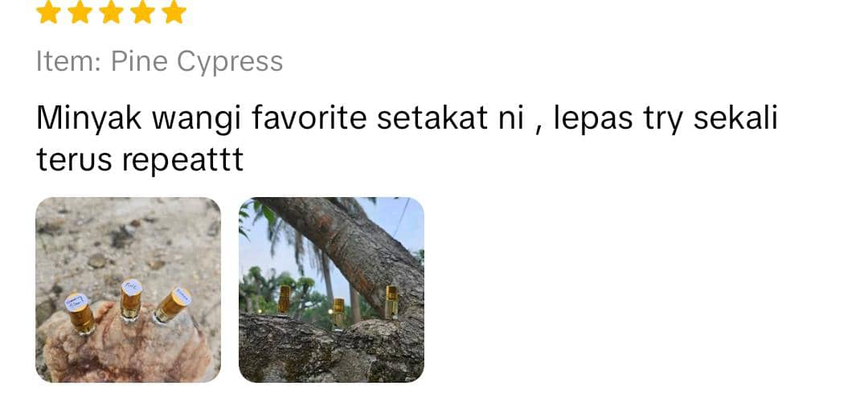Click the 'Minyak wangi favorite' review line

point(407,118)
